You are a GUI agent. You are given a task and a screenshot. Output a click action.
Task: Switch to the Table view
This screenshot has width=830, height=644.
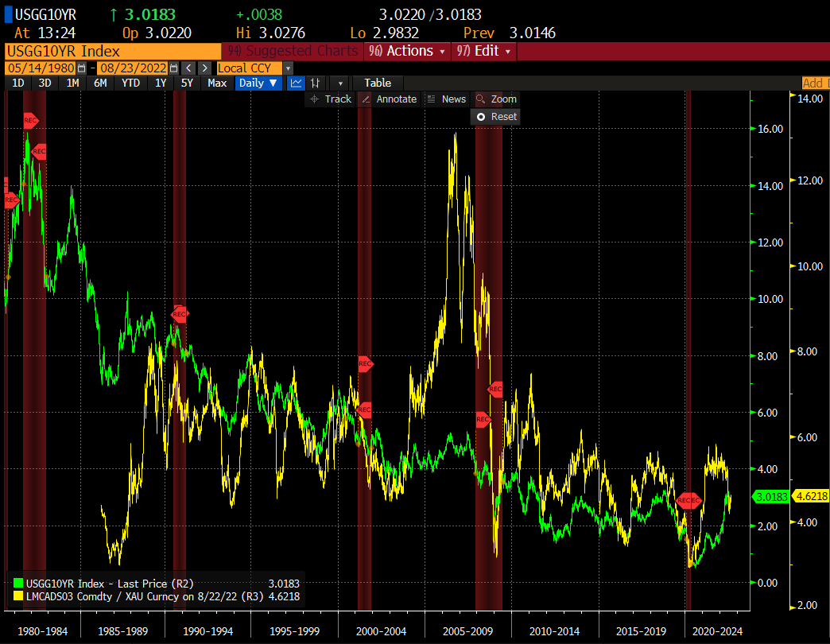(378, 83)
